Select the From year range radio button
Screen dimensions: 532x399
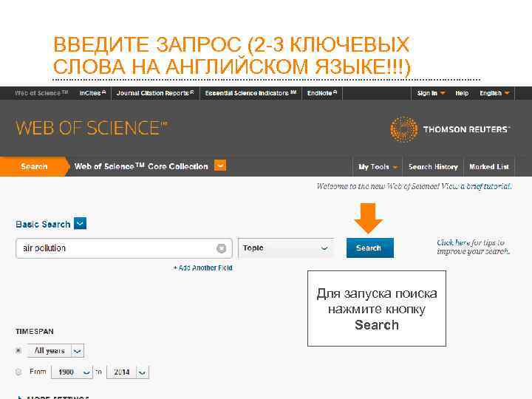[18, 372]
